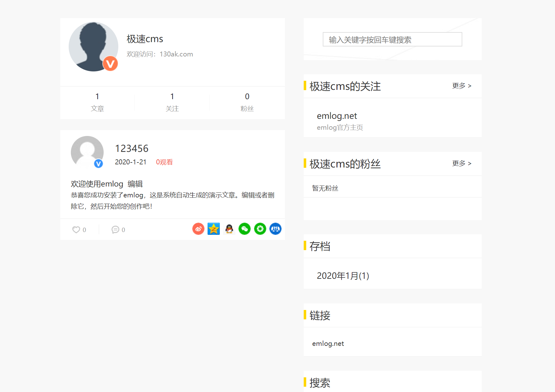Viewport: 555px width, 392px height.
Task: Click the 极速cms profile avatar
Action: (x=93, y=47)
